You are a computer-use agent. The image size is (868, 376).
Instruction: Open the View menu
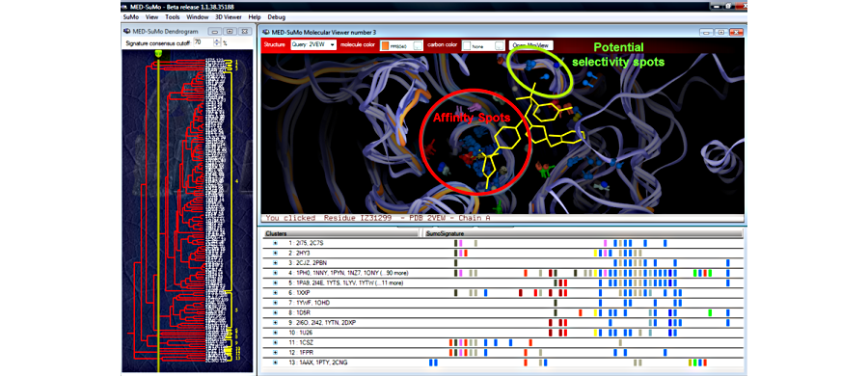151,17
